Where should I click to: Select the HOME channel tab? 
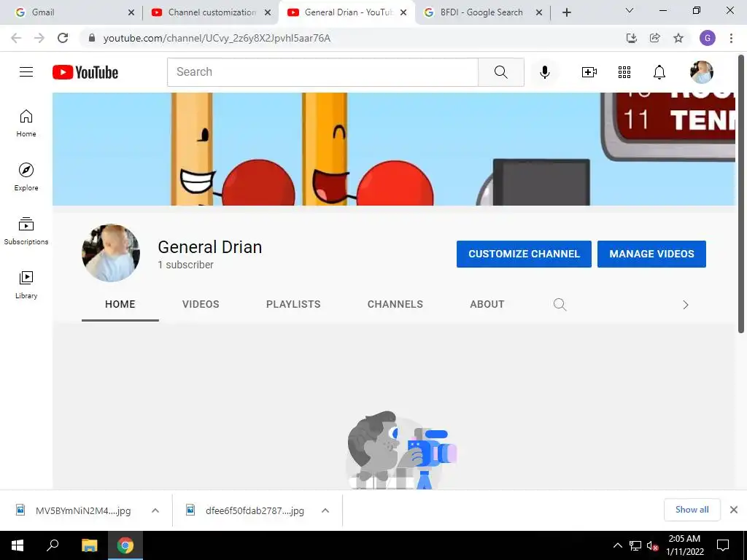tap(120, 304)
